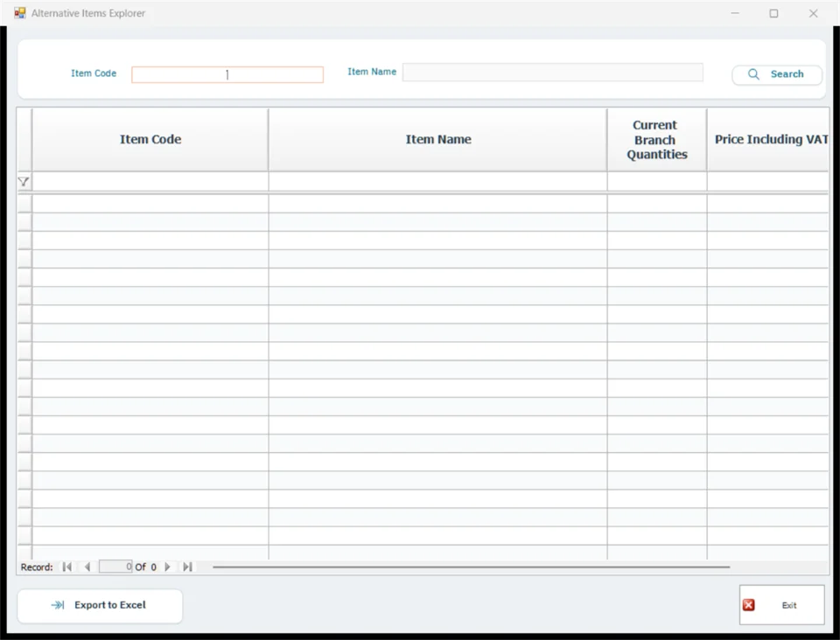The image size is (840, 640).
Task: Click the Item Code filter cell
Action: tap(150, 181)
